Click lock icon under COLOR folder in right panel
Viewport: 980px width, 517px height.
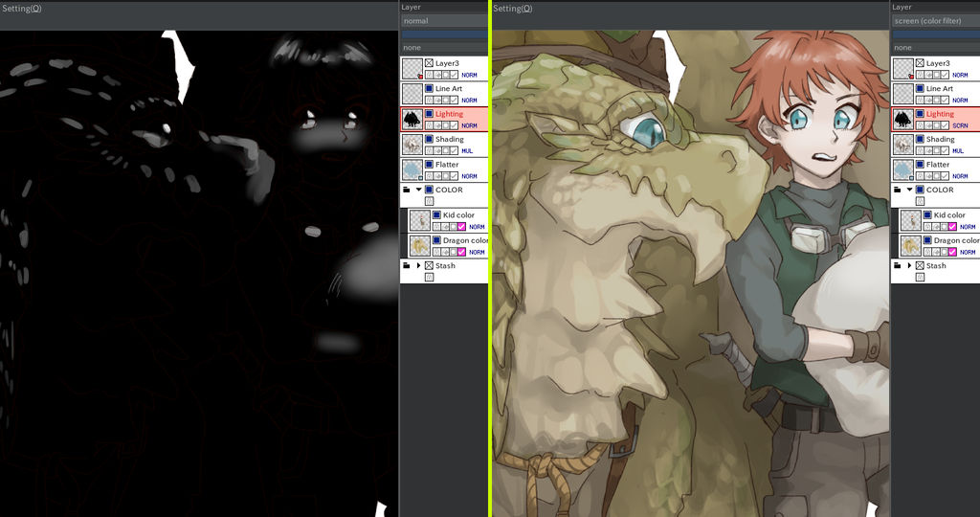coord(920,201)
